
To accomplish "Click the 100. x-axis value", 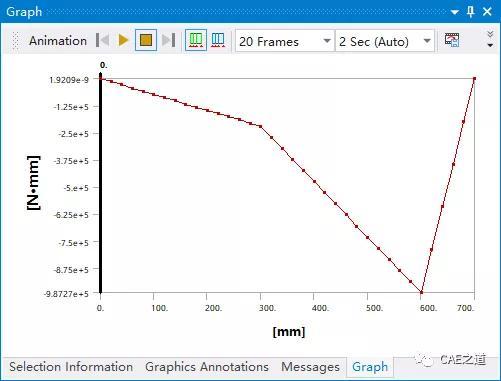I will click(160, 308).
